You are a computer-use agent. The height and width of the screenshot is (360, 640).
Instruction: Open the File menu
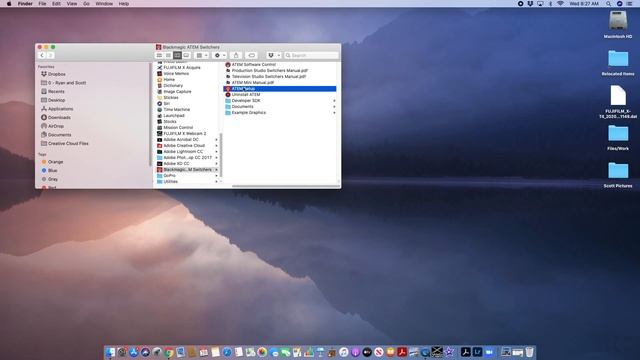point(42,4)
